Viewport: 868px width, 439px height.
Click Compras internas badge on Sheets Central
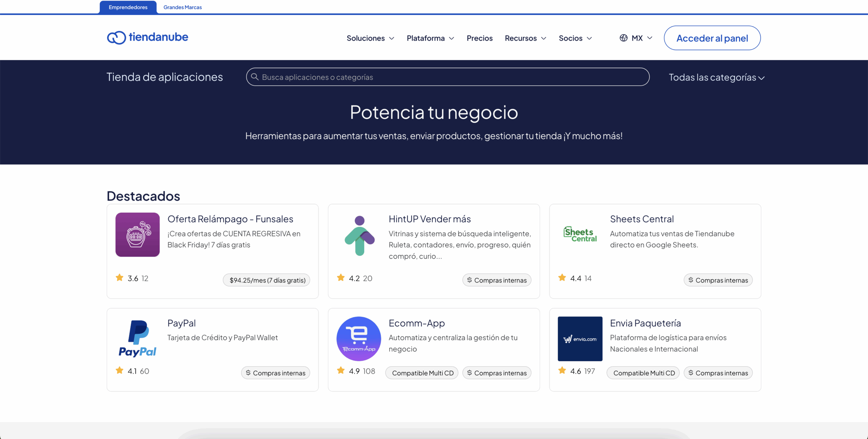click(718, 280)
